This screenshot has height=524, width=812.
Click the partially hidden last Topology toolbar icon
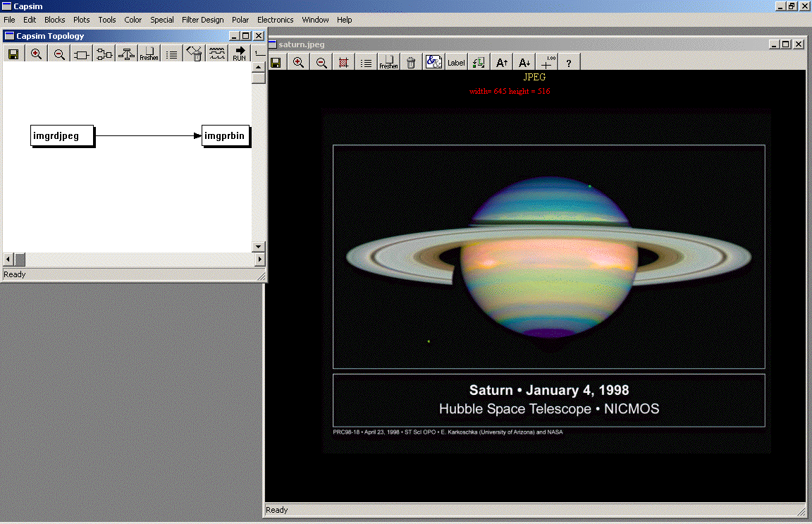(259, 54)
